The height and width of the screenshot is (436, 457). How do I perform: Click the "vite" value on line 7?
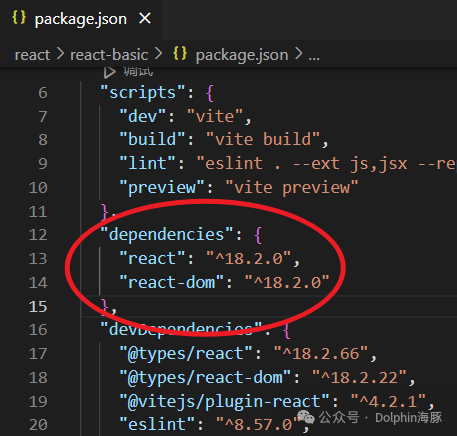point(215,116)
